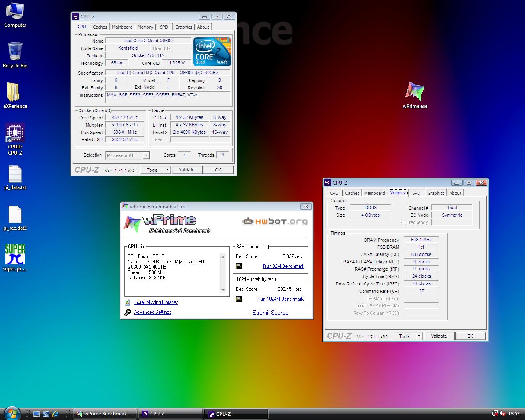525x420 pixels.
Task: Click Submit Scores link
Action: pos(270,313)
